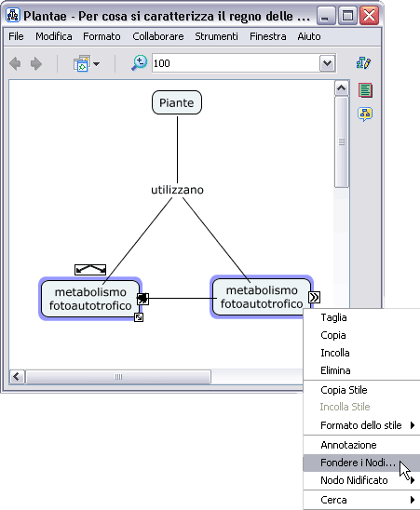The height and width of the screenshot is (510, 420).
Task: Click the double-arrow icon on the right node
Action: [314, 297]
